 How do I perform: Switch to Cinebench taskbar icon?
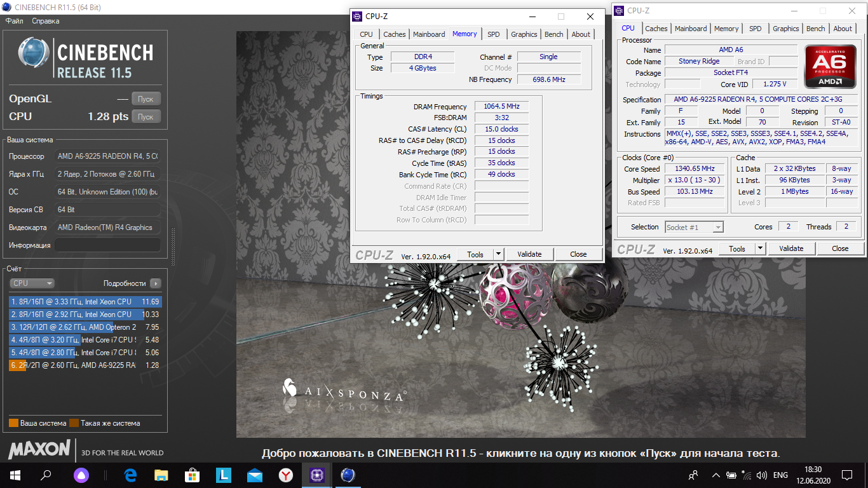click(x=348, y=475)
